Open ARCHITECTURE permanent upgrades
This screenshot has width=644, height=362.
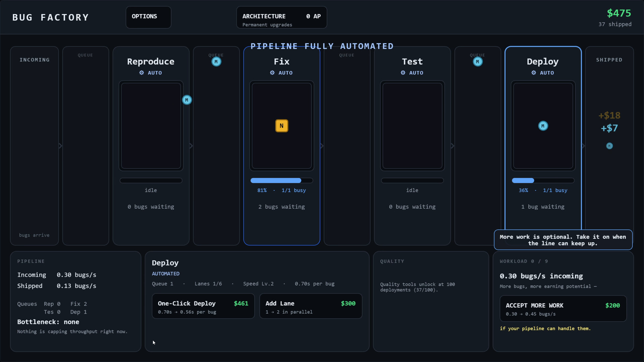(x=281, y=17)
